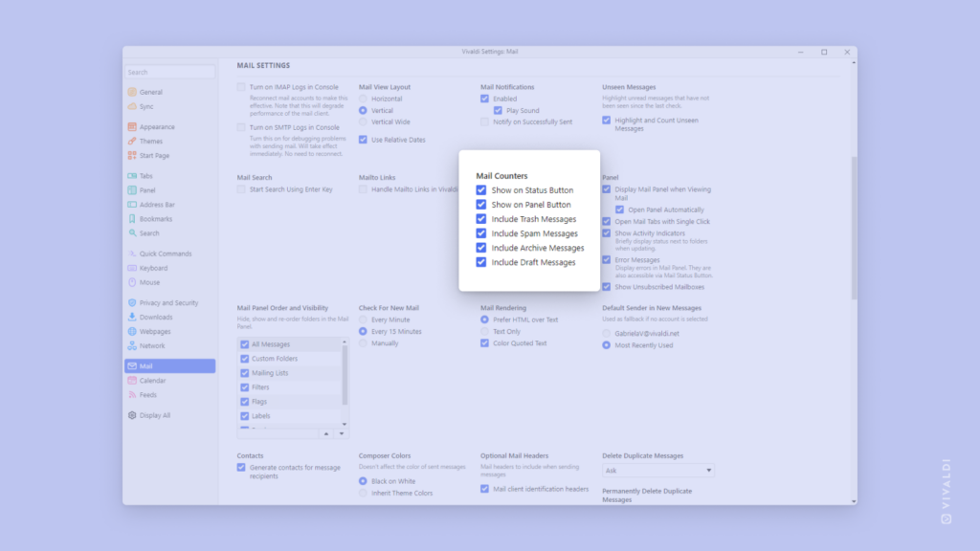
Task: Uncheck Include Trash Messages
Action: point(480,219)
